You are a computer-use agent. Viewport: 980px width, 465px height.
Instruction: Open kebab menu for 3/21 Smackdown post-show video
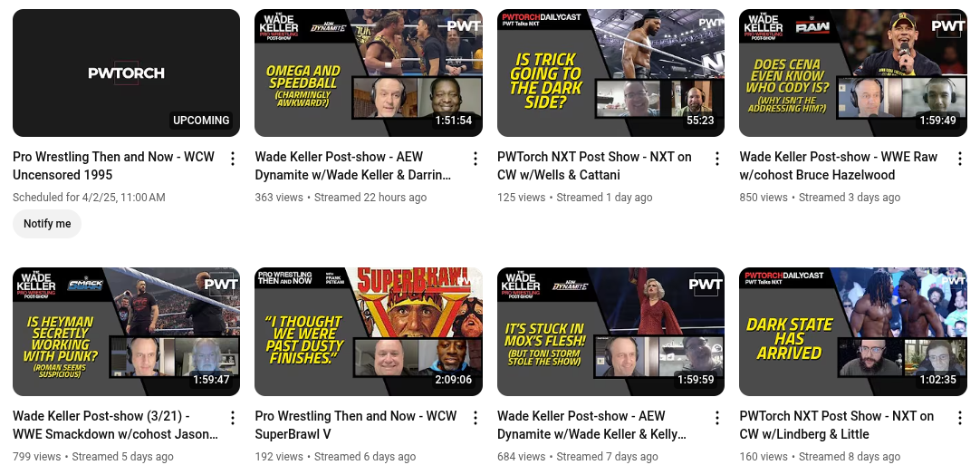(233, 418)
